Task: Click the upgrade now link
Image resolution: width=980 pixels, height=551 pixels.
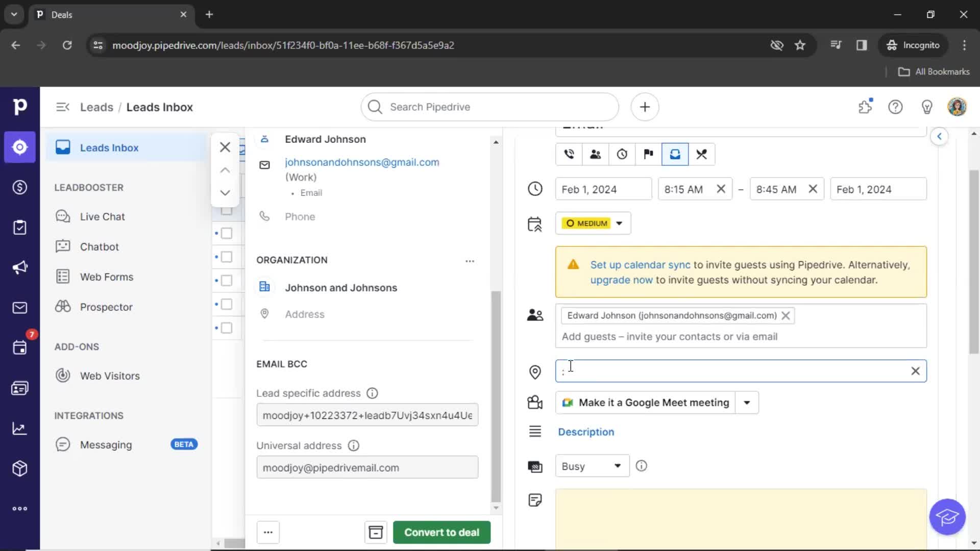Action: pos(621,280)
